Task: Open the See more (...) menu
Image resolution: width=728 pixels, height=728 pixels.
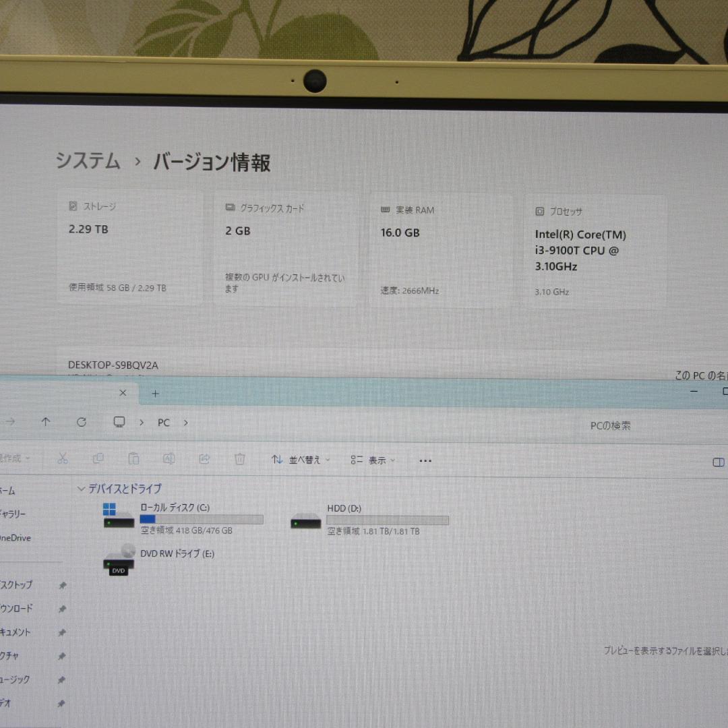Action: pos(425,460)
